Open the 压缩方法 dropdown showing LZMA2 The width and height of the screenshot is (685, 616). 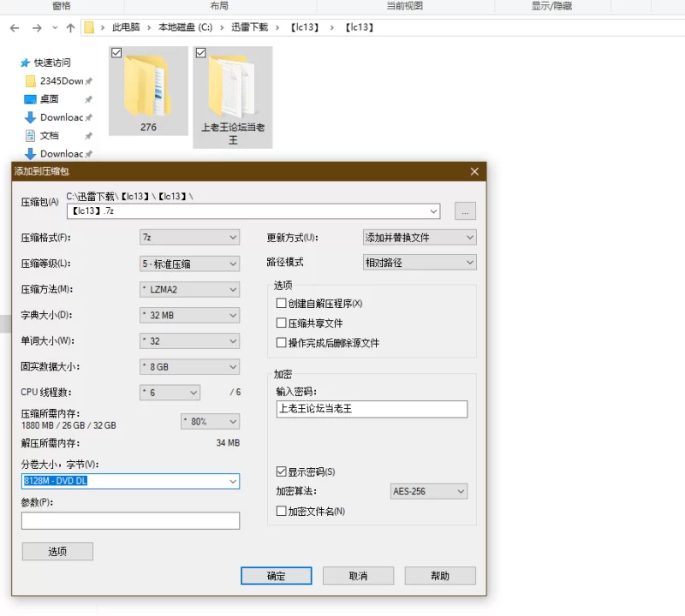coord(189,289)
